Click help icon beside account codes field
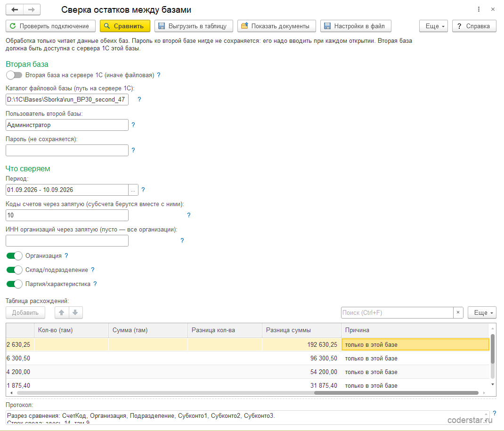Viewport: 504px width, 431px height. tap(189, 215)
